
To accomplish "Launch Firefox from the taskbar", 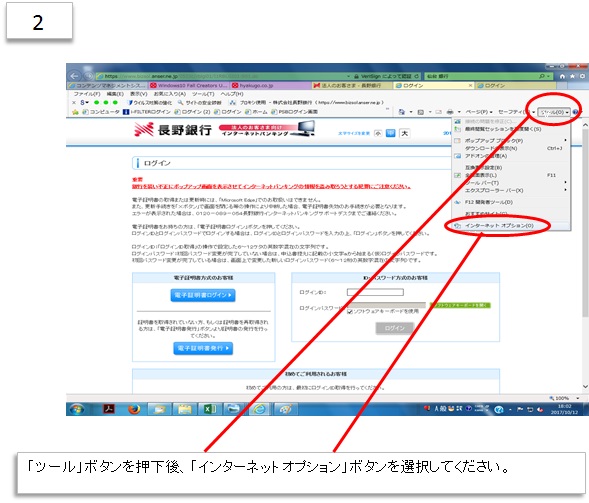I will [x=134, y=409].
